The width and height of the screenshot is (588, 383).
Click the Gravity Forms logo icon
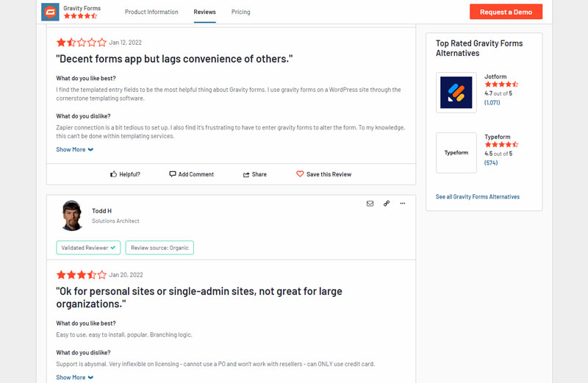click(50, 12)
